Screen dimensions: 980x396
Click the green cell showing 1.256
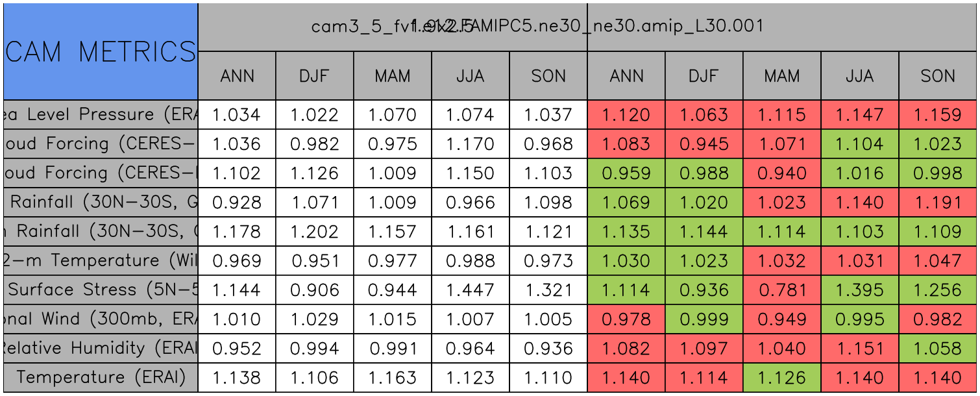(x=938, y=290)
